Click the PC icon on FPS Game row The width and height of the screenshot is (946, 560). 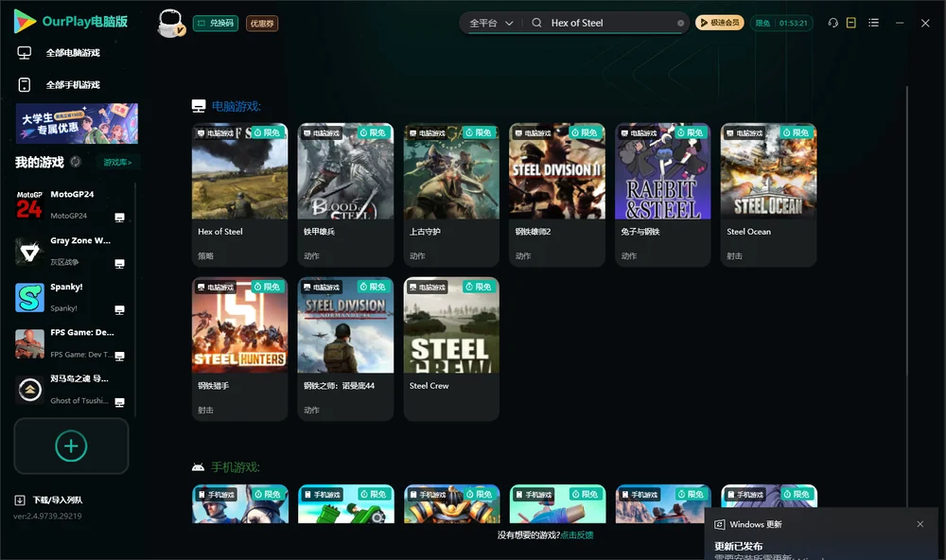(119, 356)
